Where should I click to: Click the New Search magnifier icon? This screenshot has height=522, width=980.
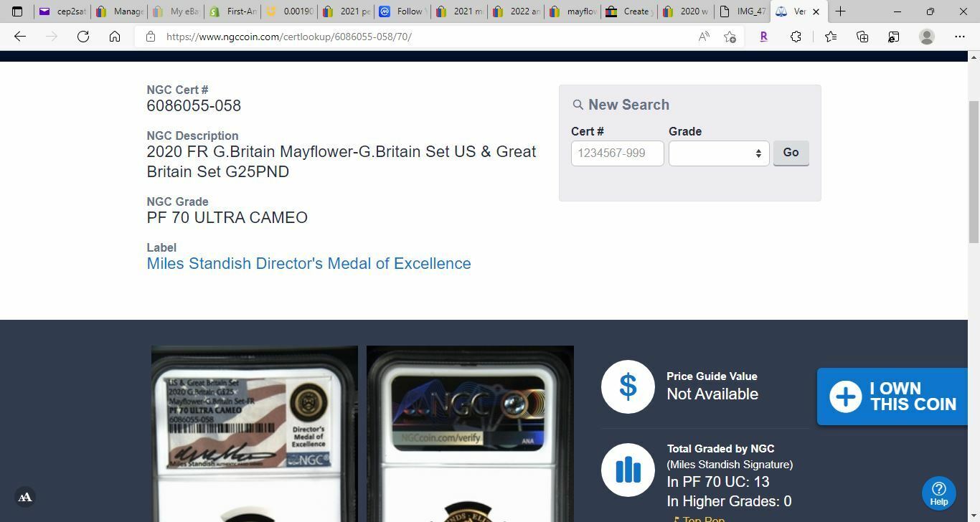[578, 105]
